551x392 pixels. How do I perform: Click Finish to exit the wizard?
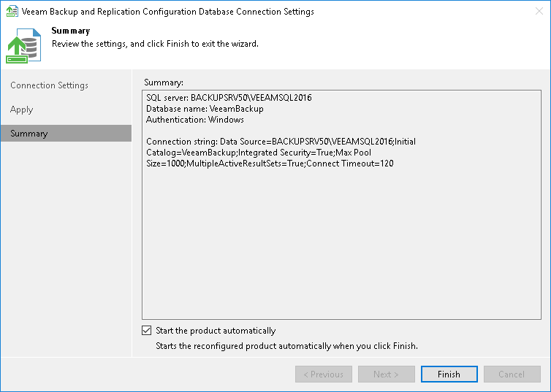coord(449,374)
